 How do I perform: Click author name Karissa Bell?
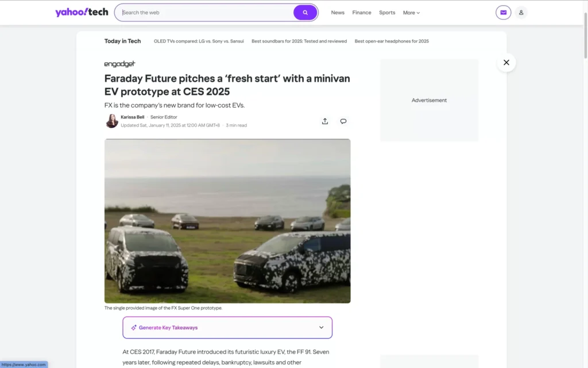132,117
